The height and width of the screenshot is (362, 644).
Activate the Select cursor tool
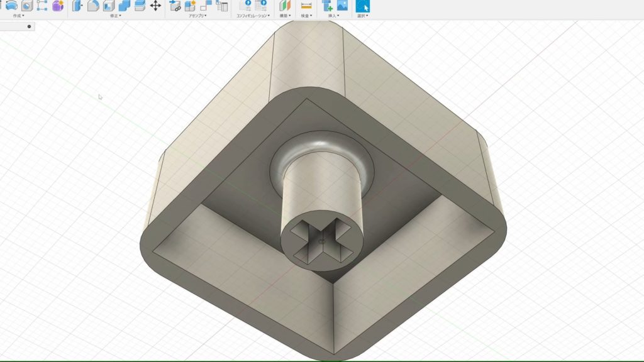363,6
